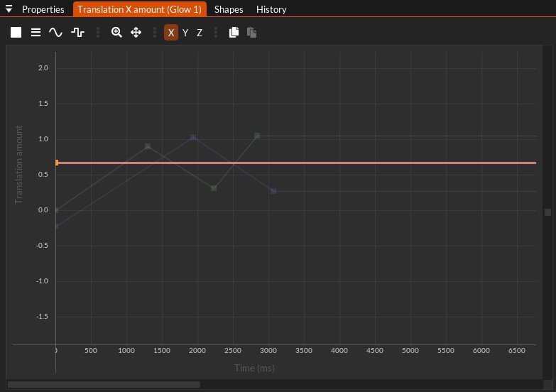Copy keyframes with the copy icon
The height and width of the screenshot is (392, 556).
234,32
